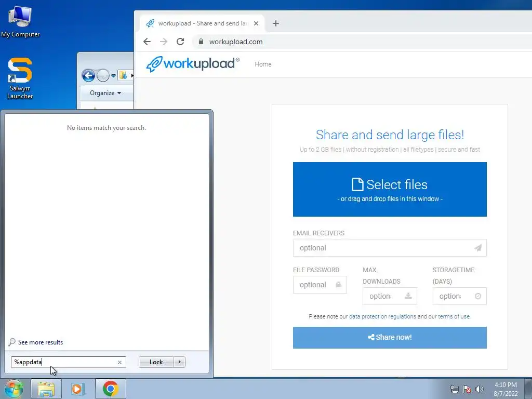Click the download icon in Max Downloads field
532x399 pixels.
408,296
